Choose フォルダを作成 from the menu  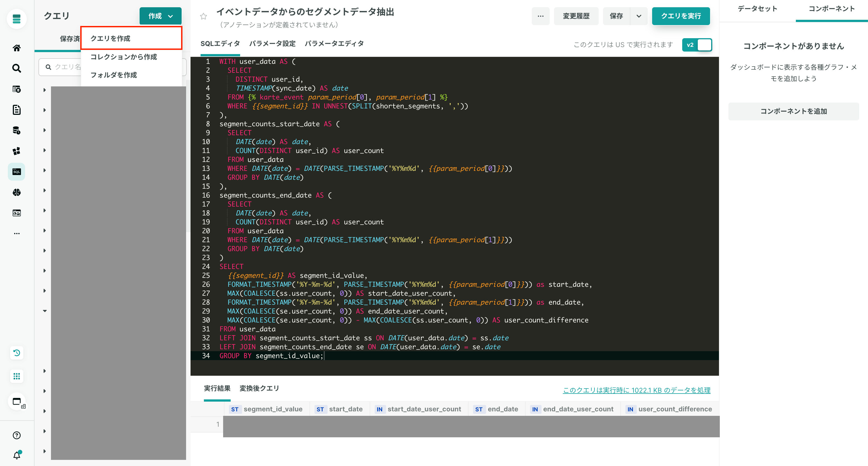tap(131, 75)
